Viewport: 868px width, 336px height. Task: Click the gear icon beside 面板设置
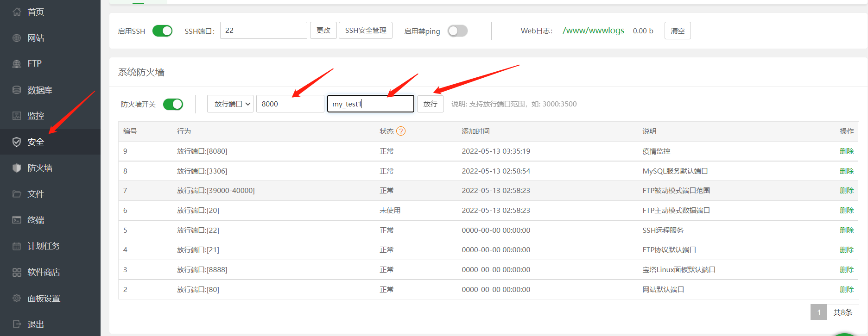pyautogui.click(x=17, y=298)
